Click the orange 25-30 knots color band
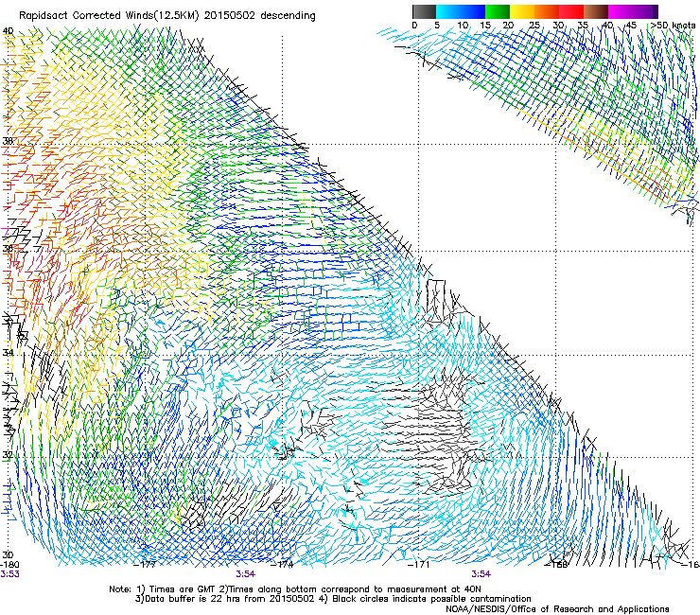The width and height of the screenshot is (700, 615). 547,11
